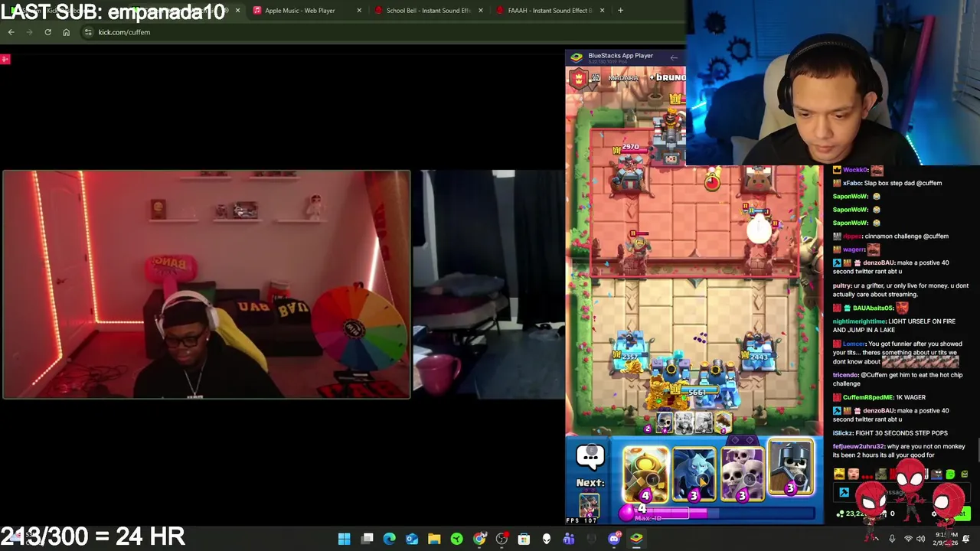Go back in the browser

pyautogui.click(x=11, y=32)
